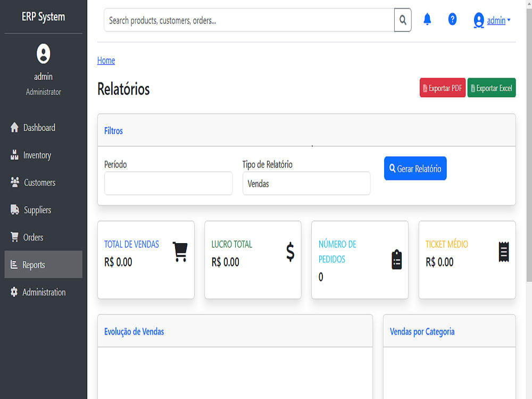Select Orders in sidebar

(x=44, y=237)
